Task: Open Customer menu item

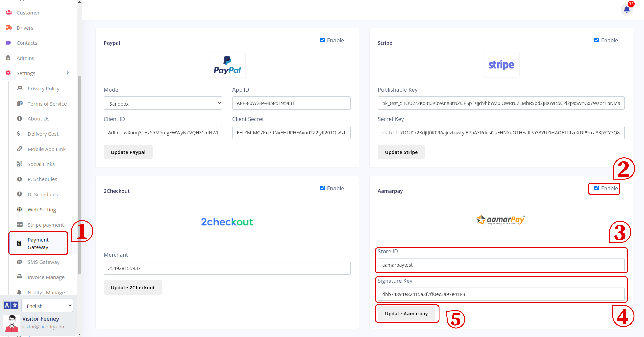Action: click(28, 13)
